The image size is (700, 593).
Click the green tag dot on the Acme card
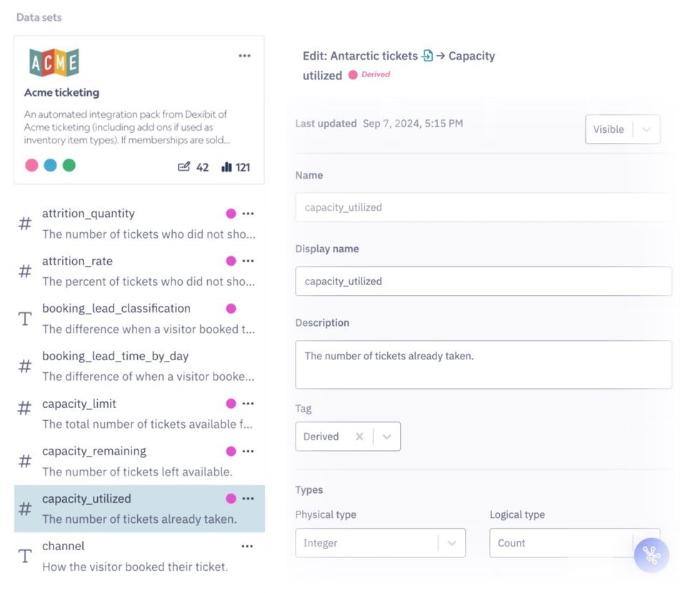[69, 165]
